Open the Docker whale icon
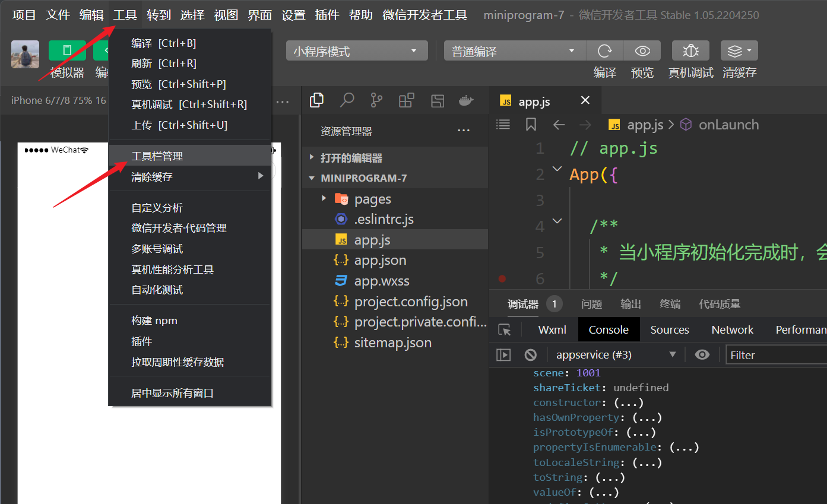This screenshot has width=827, height=504. (x=467, y=100)
